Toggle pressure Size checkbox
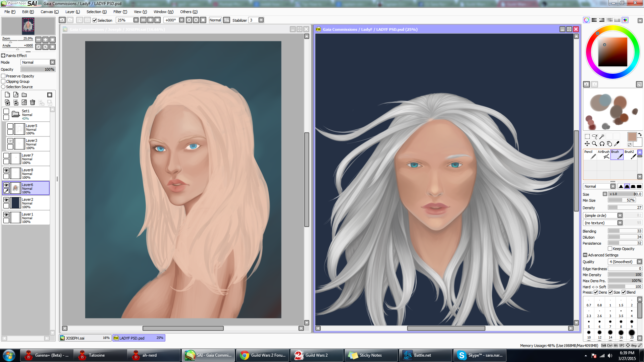 610,292
